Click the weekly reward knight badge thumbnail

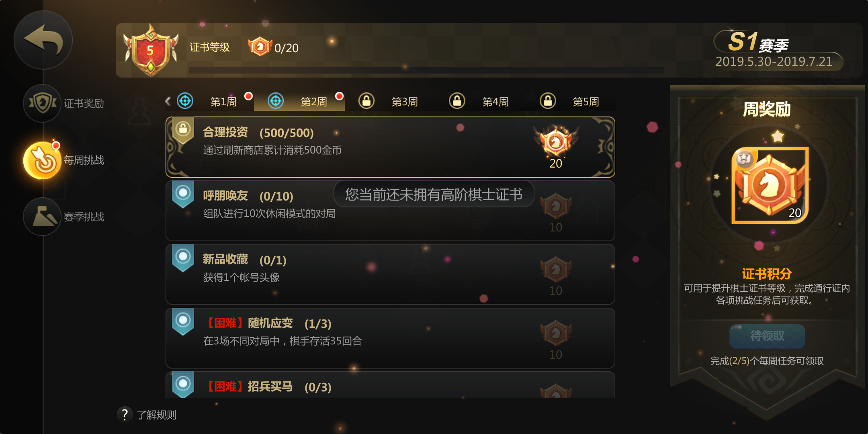[x=770, y=185]
